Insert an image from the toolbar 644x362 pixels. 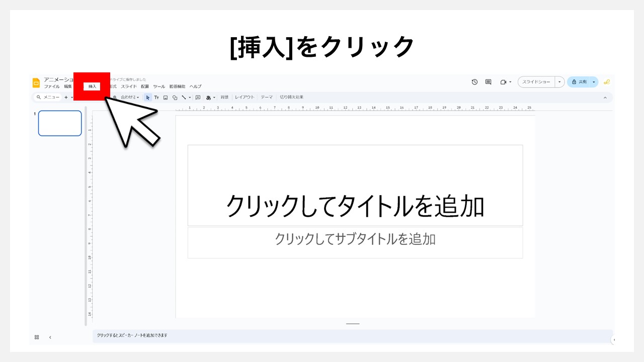pyautogui.click(x=166, y=97)
